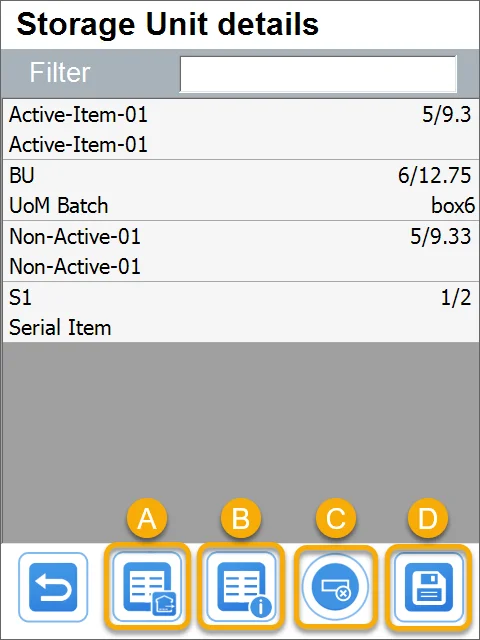Image resolution: width=480 pixels, height=640 pixels.
Task: Click the orange D callout badge
Action: pos(428,519)
